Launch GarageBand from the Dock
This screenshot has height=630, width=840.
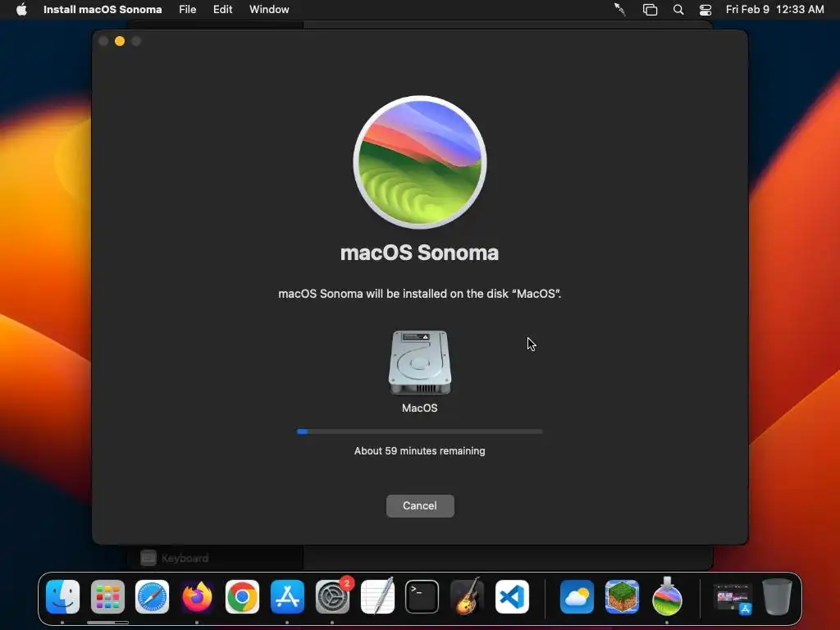point(467,597)
